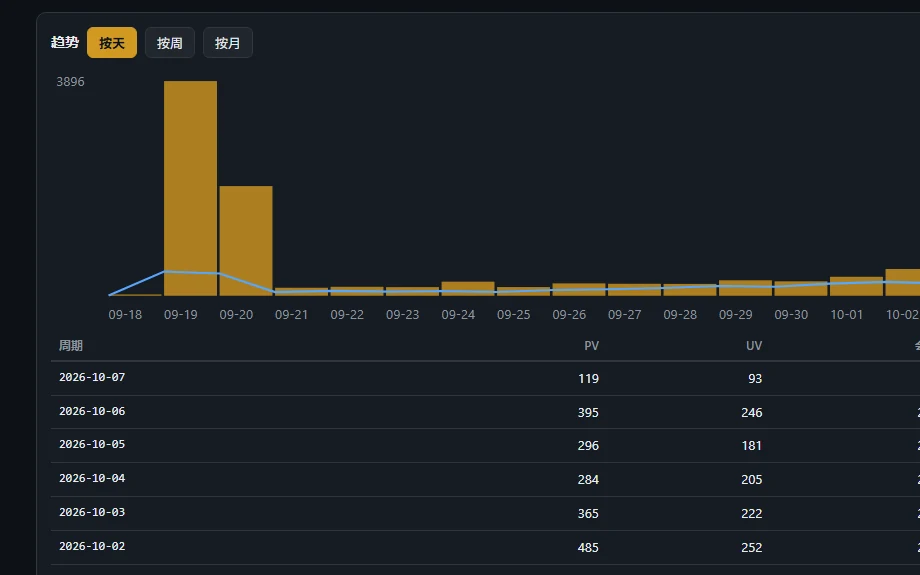Viewport: 920px width, 575px height.
Task: Select the 周期 column header
Action: pyautogui.click(x=71, y=346)
